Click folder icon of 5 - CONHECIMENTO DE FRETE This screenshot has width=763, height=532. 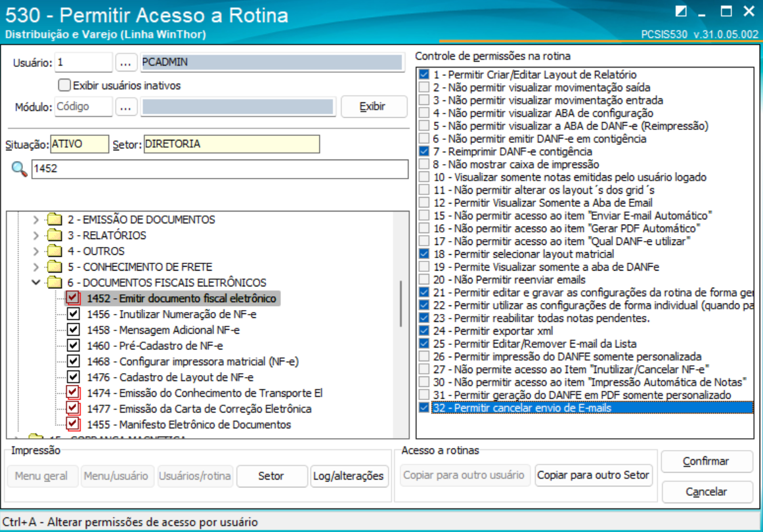point(54,267)
